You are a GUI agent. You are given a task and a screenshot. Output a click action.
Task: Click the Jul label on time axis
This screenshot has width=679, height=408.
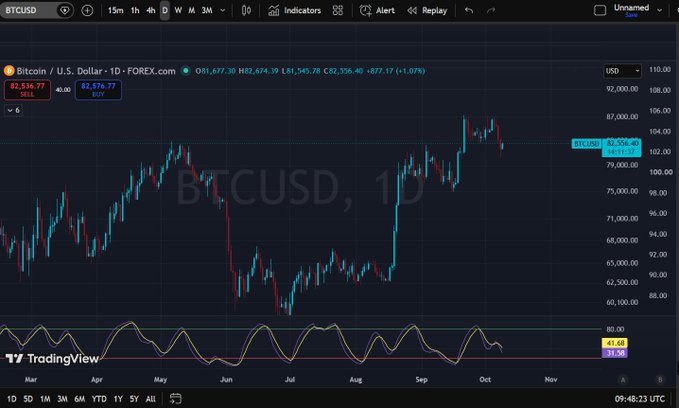[290, 379]
